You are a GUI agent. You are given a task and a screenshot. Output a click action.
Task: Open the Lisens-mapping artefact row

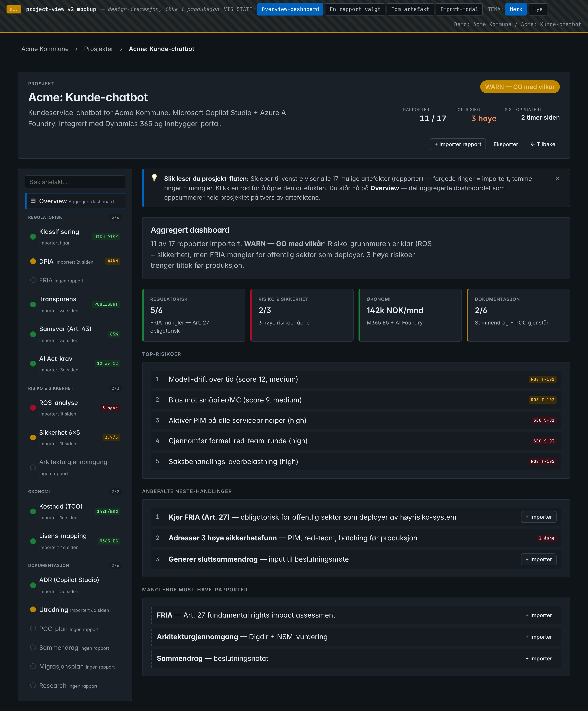pos(75,541)
